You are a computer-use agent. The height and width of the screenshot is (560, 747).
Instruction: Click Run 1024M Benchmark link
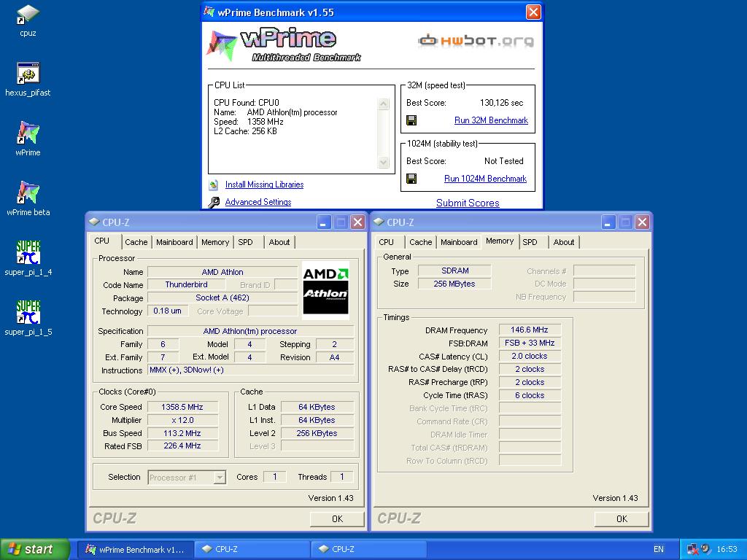(485, 179)
